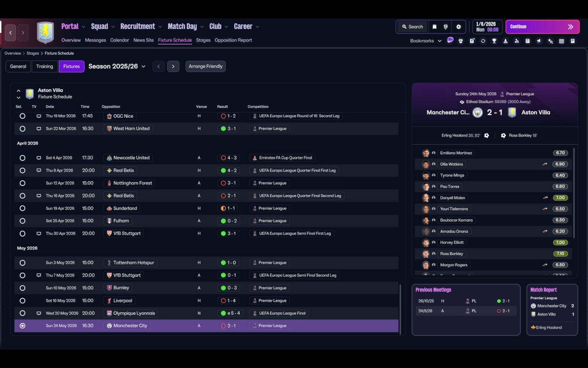Open the trophy icon in the bookmarks bar
This screenshot has height=368, width=588.
(494, 41)
